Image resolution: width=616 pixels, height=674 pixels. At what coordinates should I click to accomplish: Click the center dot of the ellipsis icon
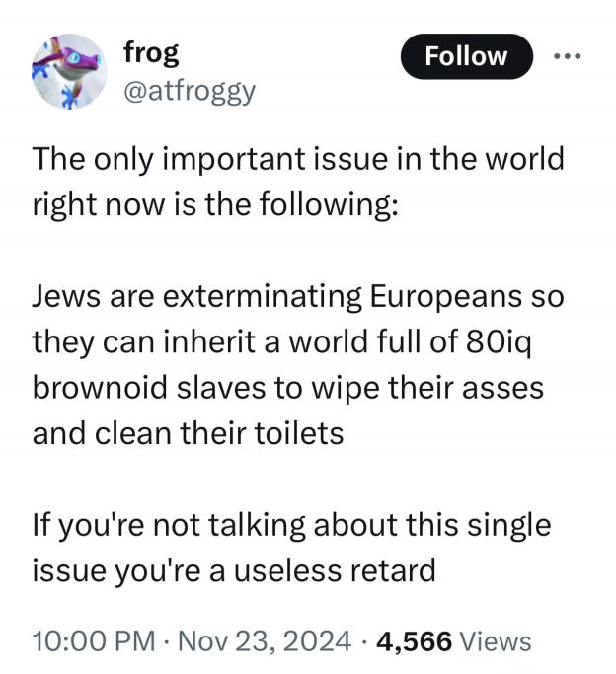(x=568, y=56)
